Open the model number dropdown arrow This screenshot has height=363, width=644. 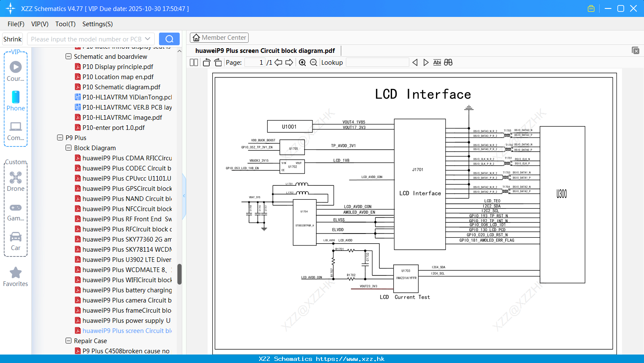[x=148, y=39]
